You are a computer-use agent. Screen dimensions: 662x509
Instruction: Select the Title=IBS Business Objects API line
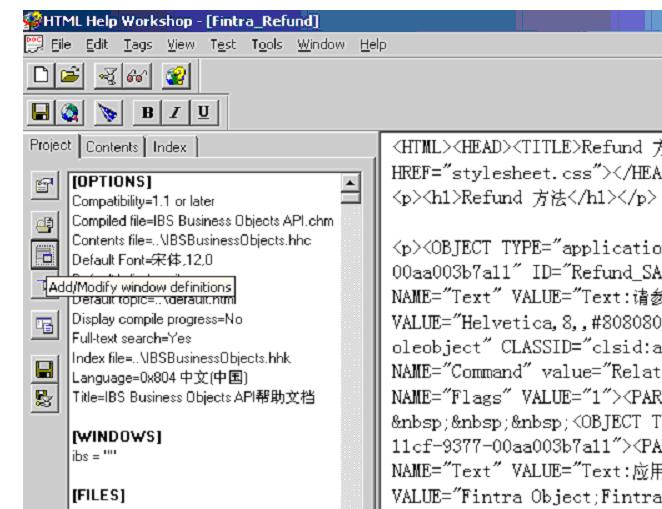click(194, 397)
